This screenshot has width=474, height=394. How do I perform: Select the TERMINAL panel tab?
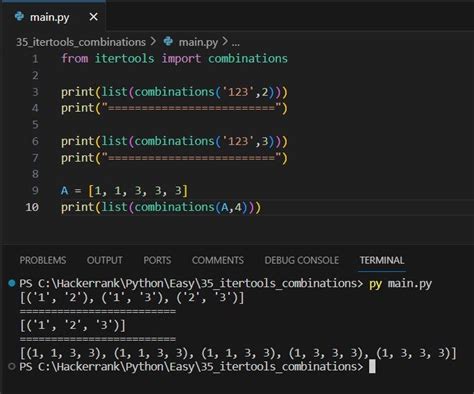tap(382, 260)
